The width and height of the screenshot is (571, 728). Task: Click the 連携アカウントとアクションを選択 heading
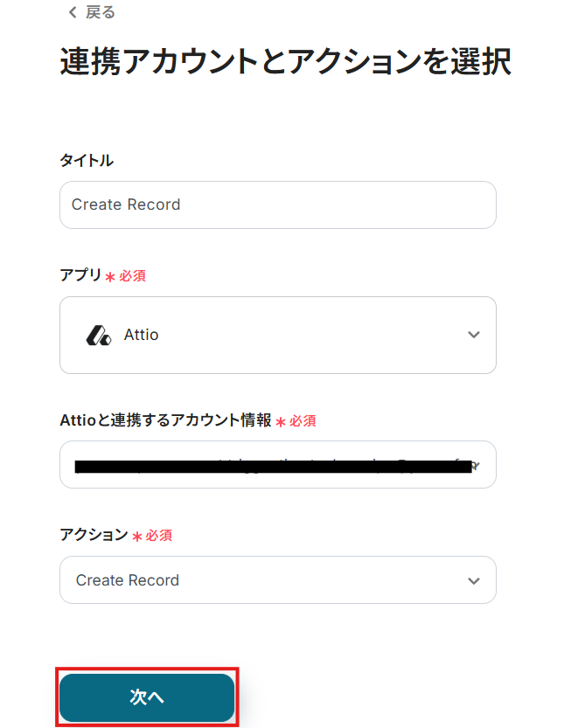tap(285, 64)
